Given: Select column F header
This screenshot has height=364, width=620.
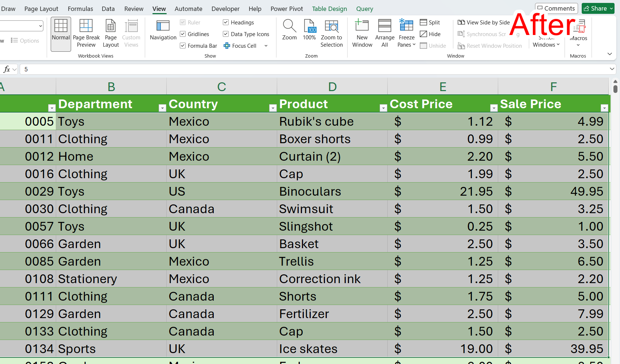Looking at the screenshot, I should click(x=553, y=87).
